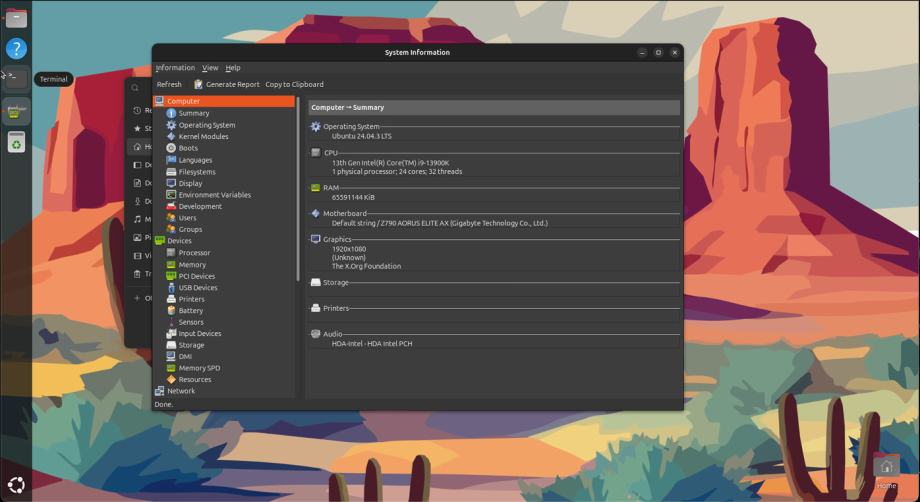This screenshot has width=920, height=502.
Task: Open the Help question-mark dock icon
Action: (16, 48)
